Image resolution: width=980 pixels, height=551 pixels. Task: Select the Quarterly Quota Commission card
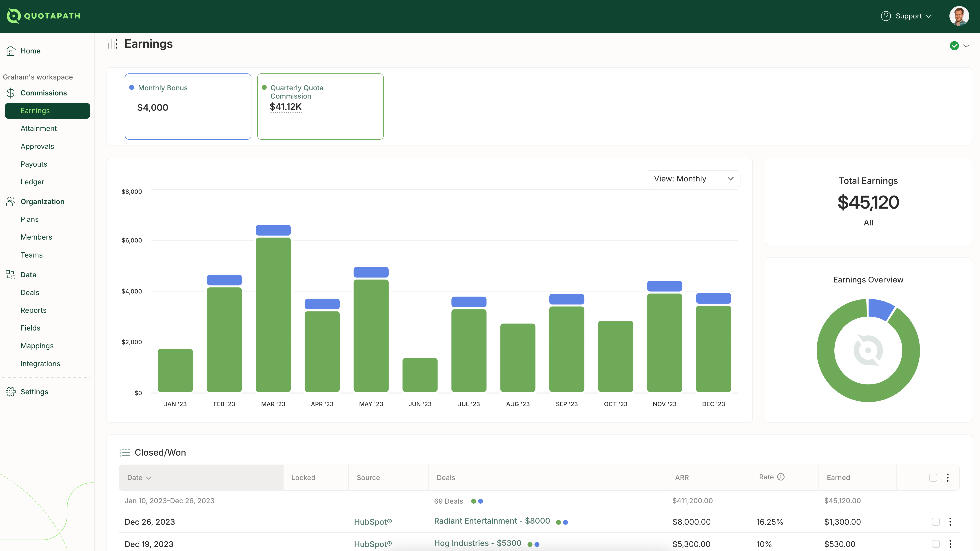320,106
